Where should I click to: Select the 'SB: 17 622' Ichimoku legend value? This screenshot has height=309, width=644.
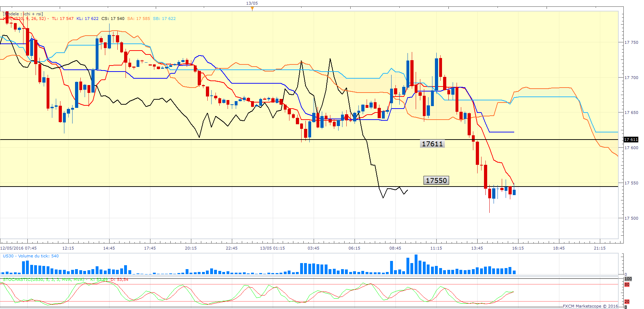[164, 19]
